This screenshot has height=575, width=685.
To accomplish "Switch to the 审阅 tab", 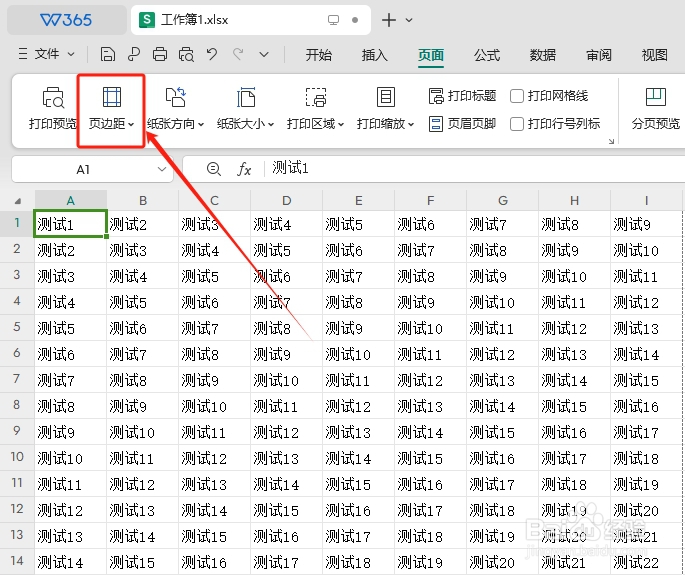I will pos(599,55).
